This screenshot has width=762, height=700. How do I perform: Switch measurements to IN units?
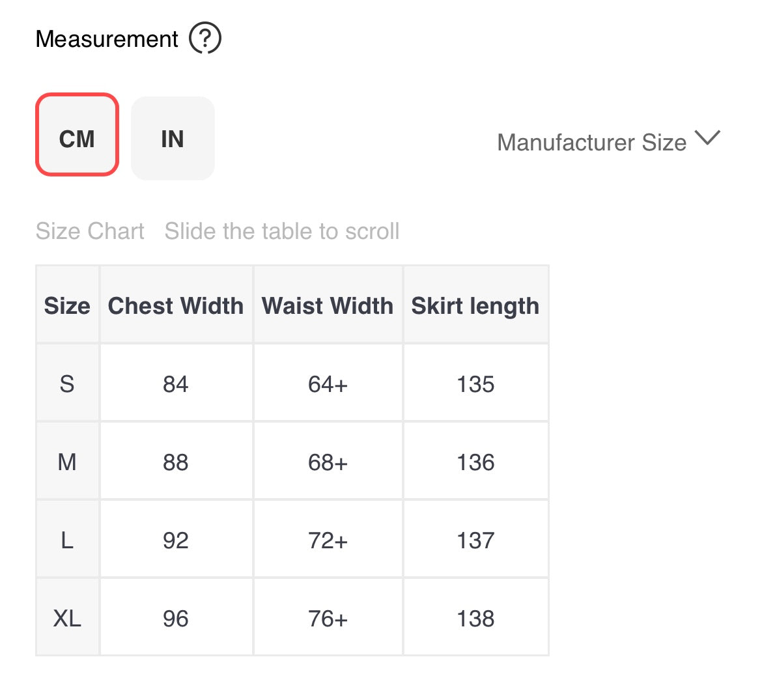click(173, 138)
